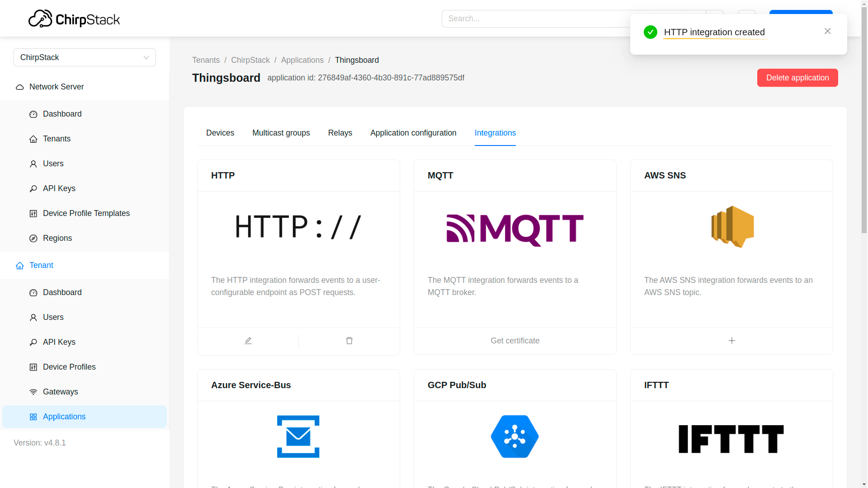Open the Multicast groups tab
Screen dimensions: 868x488
pyautogui.click(x=281, y=133)
